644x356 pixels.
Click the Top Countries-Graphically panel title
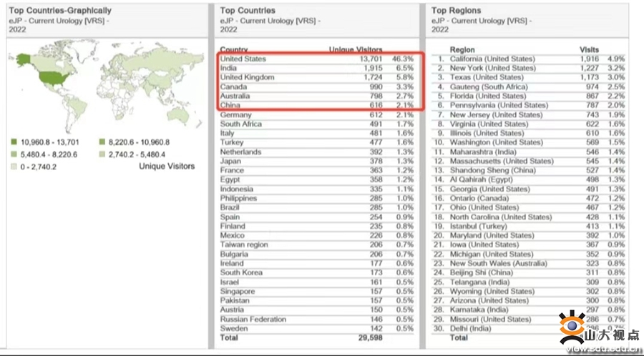pyautogui.click(x=60, y=11)
